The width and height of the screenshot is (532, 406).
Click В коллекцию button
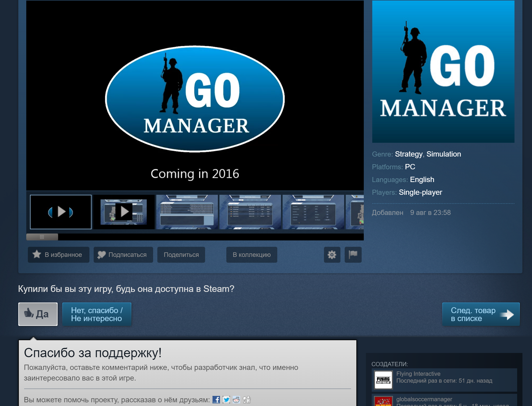coord(252,255)
